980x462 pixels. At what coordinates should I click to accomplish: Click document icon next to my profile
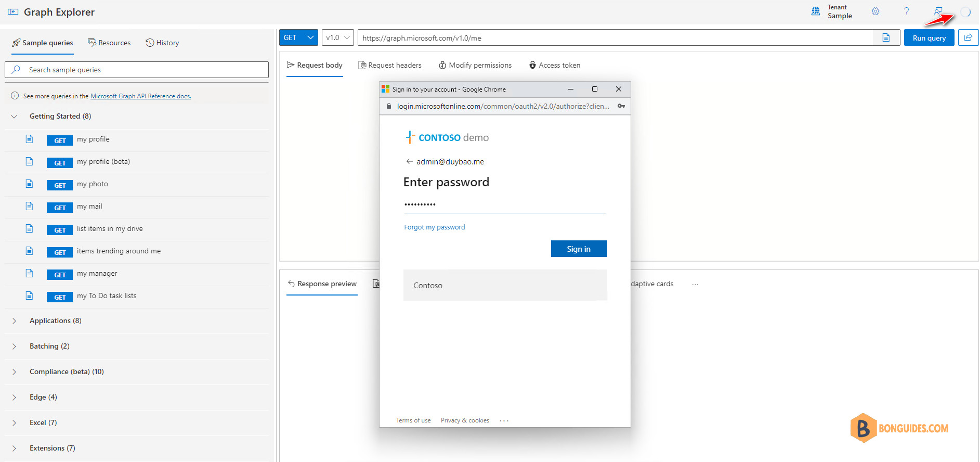(30, 139)
